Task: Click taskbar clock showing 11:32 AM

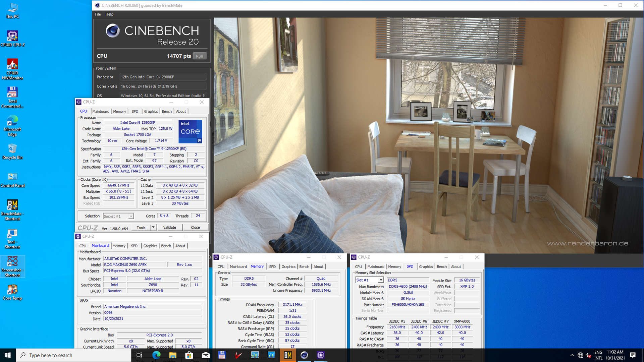Action: tap(615, 355)
